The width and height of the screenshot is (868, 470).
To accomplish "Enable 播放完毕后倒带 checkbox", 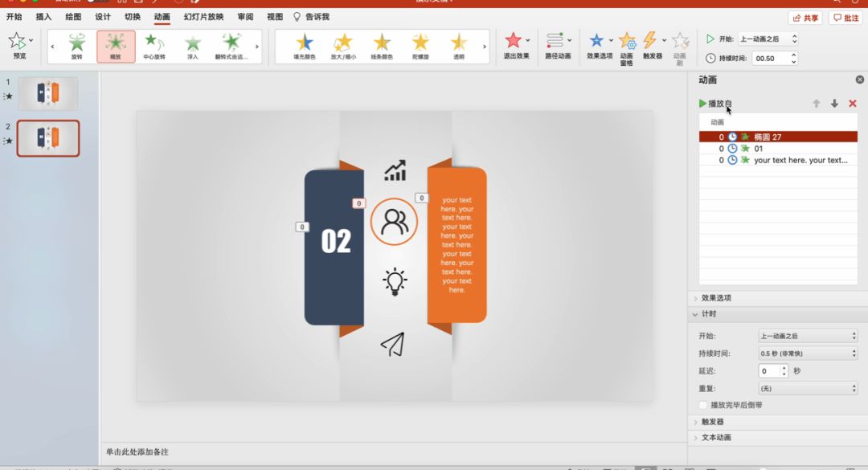I will (x=703, y=405).
